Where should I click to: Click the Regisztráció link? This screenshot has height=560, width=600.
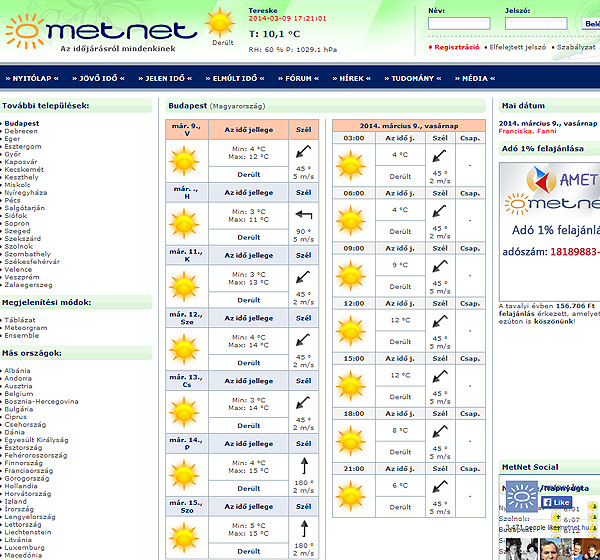[x=457, y=47]
